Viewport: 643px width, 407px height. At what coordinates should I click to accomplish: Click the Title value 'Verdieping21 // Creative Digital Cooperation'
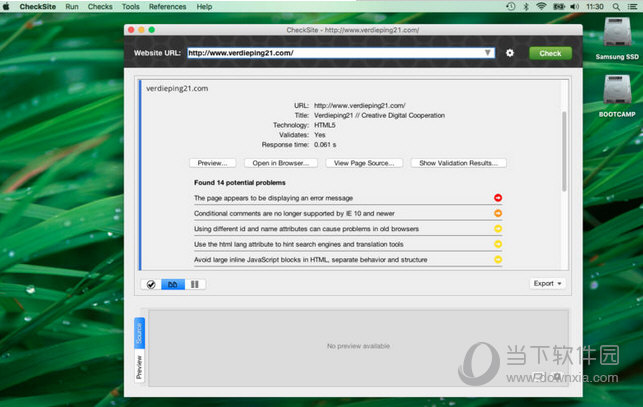point(379,115)
